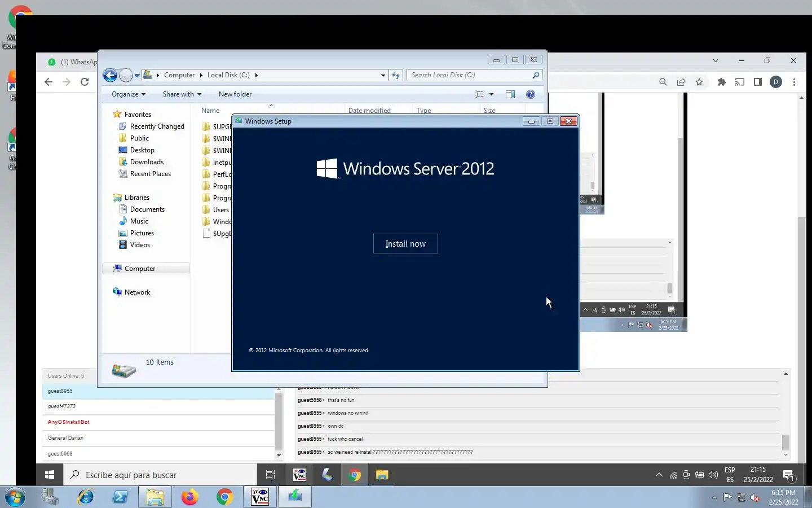Click the Chrome profile avatar D

776,82
